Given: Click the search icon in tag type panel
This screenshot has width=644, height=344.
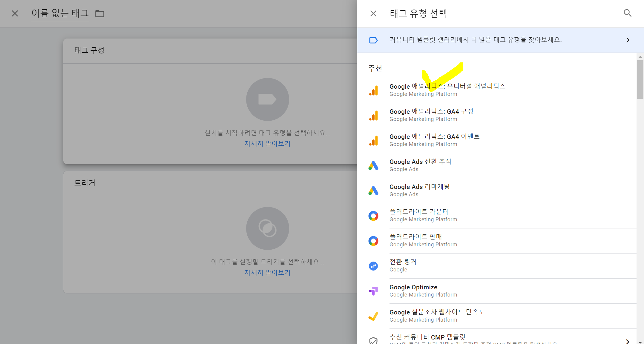Looking at the screenshot, I should 627,13.
